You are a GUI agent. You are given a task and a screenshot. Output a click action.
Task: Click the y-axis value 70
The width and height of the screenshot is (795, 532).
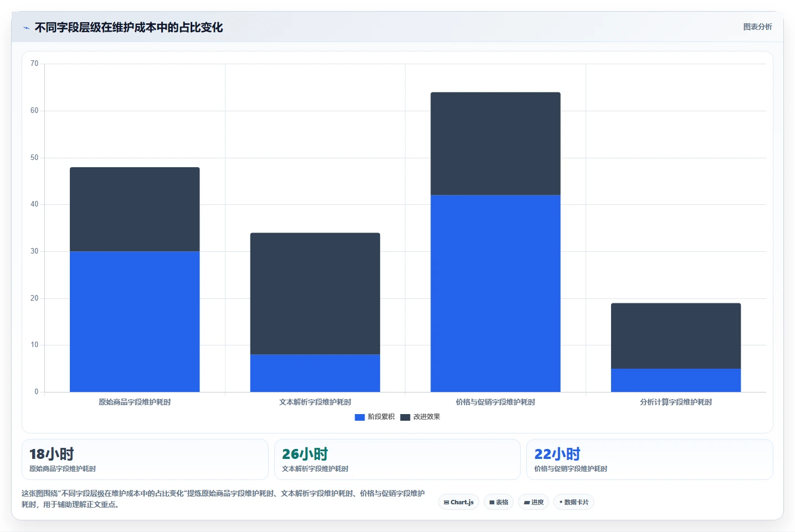[34, 64]
